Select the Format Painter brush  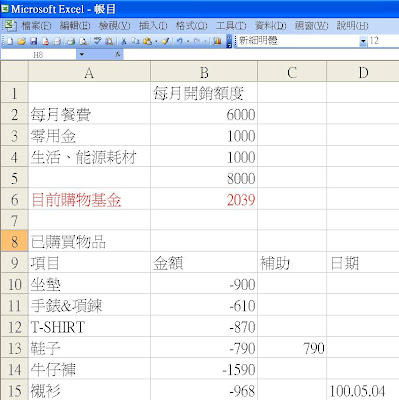coord(165,41)
